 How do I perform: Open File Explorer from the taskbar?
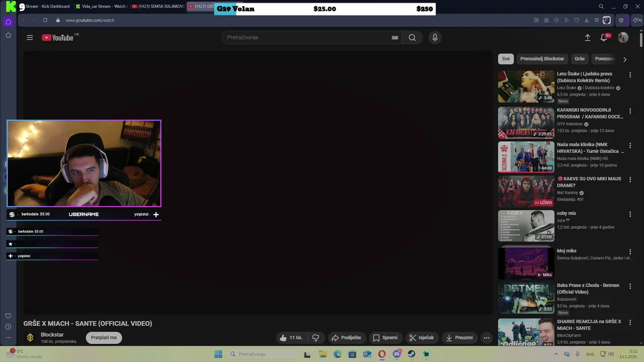coord(323,354)
